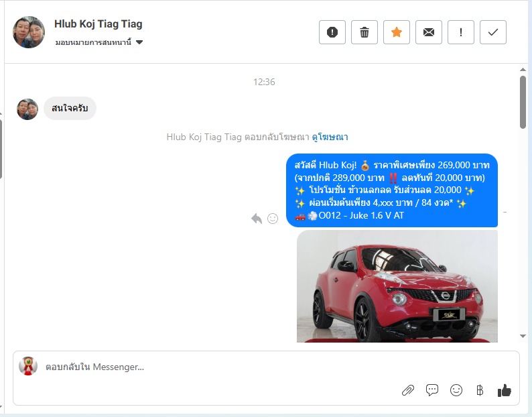Mark conversation as spam with the alert icon
Image resolution: width=532 pixels, height=417 pixels.
[x=332, y=32]
